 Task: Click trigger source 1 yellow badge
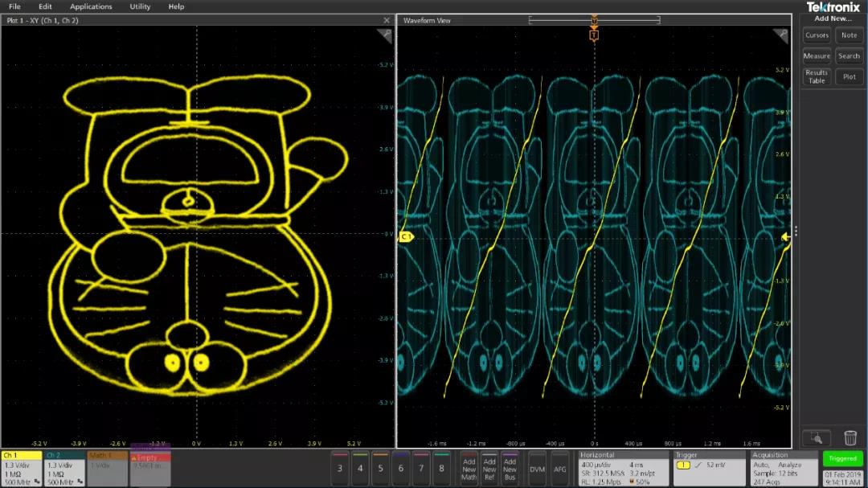[x=683, y=465]
